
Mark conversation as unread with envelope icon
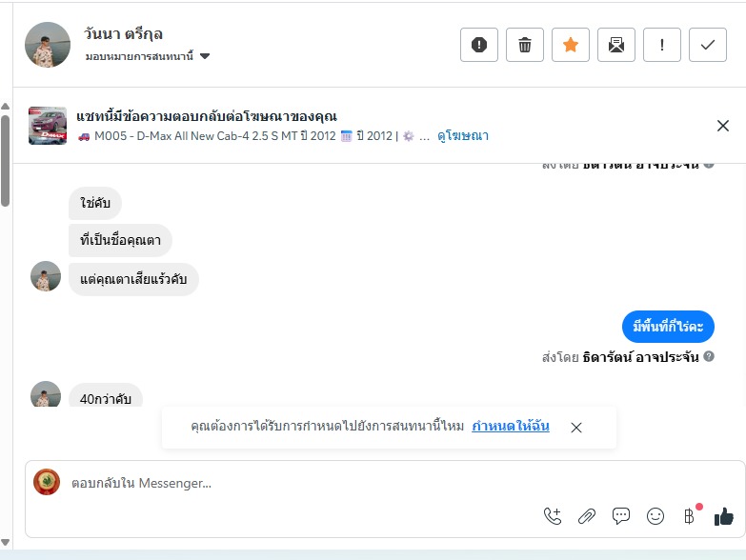616,45
